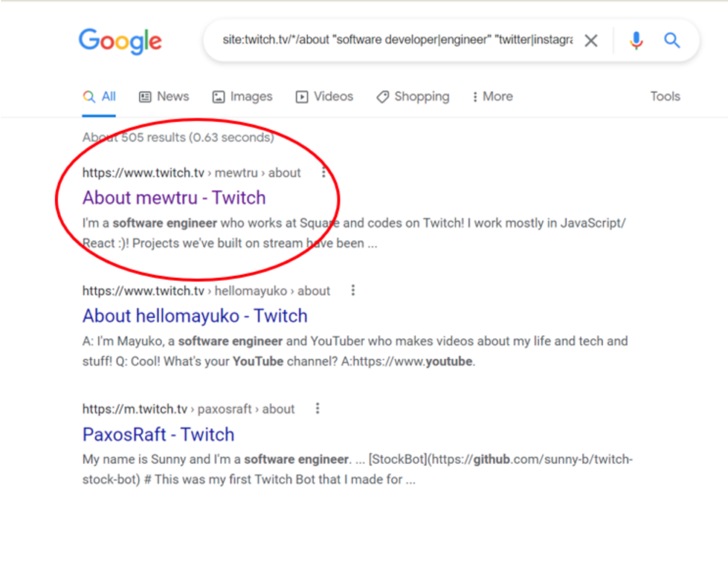Open options for the paxosraft result
The height and width of the screenshot is (588, 728).
317,409
